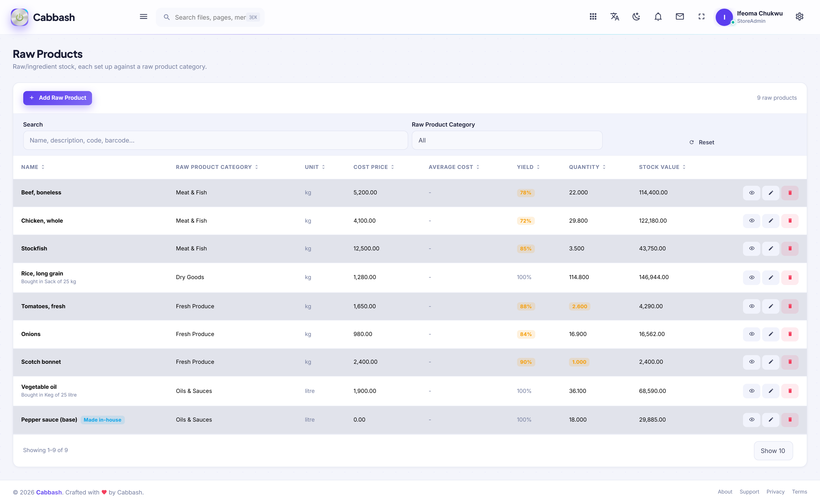View Beef, boneless details
The image size is (820, 504).
(x=751, y=193)
